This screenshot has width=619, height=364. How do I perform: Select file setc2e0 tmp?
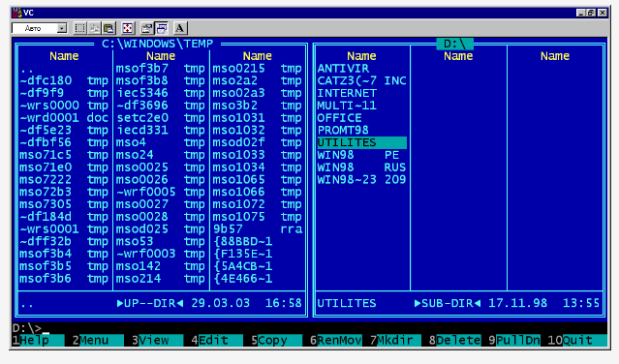(161, 117)
